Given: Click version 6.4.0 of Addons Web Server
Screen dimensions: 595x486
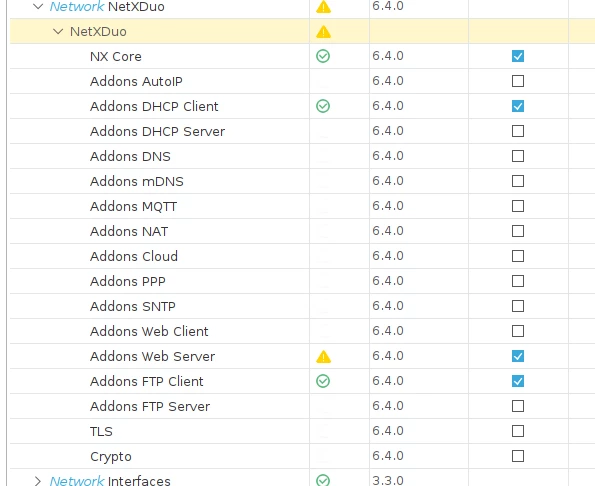Looking at the screenshot, I should (388, 356).
